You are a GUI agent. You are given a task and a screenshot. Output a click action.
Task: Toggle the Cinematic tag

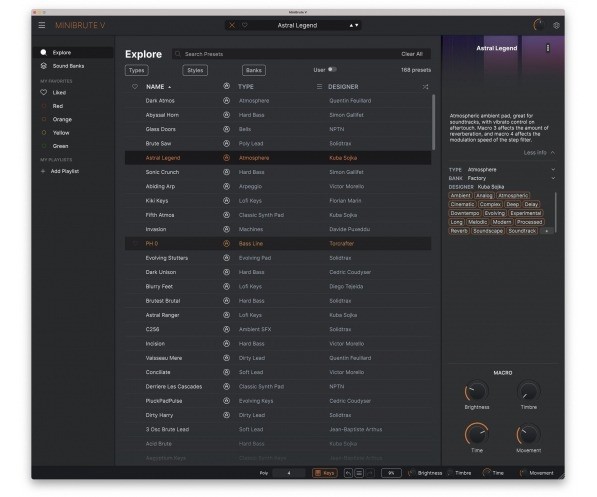(x=462, y=205)
